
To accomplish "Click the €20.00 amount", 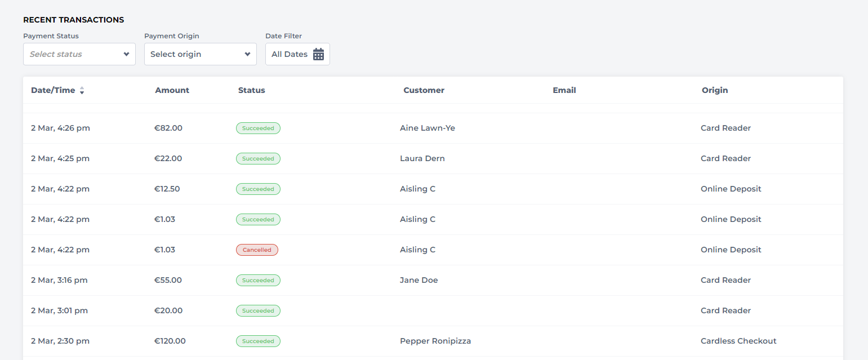I will 168,310.
